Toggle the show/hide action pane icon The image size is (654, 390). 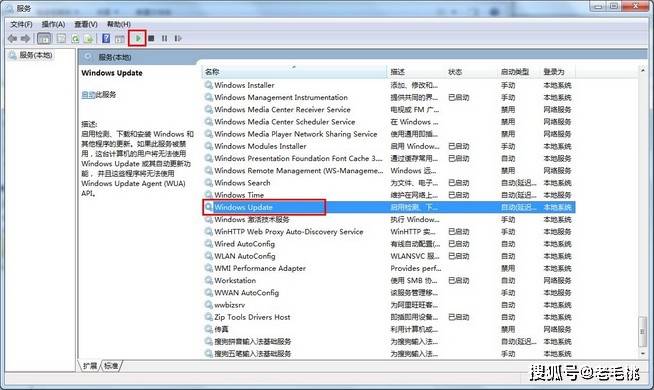click(120, 39)
